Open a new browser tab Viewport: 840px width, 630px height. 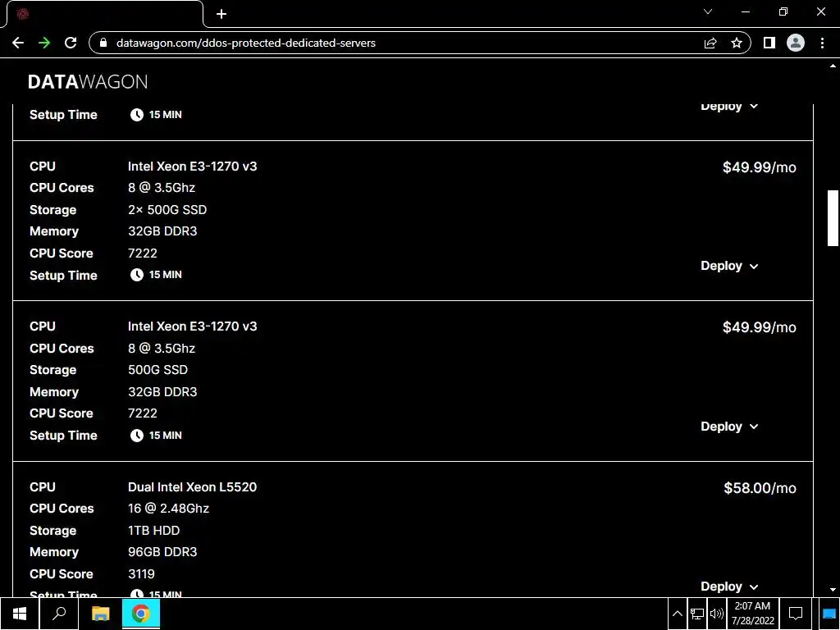[221, 14]
